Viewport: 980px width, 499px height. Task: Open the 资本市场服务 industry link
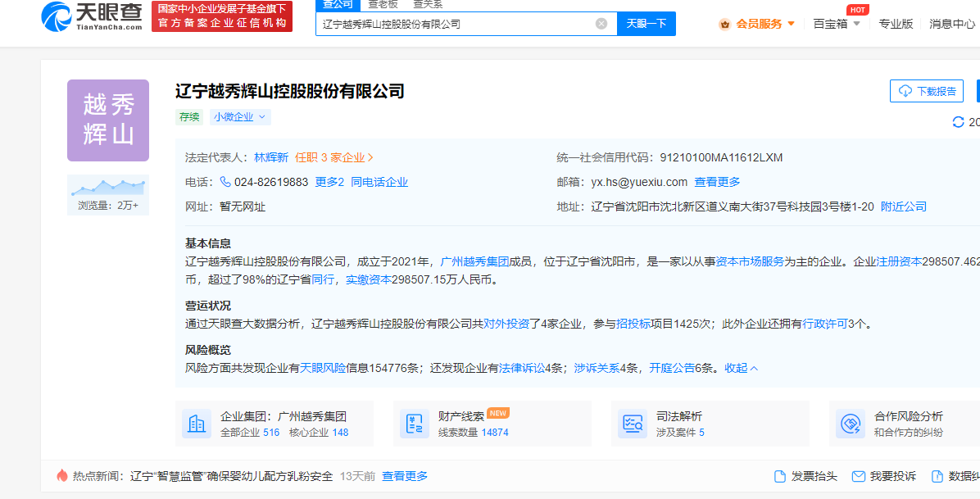pos(750,261)
